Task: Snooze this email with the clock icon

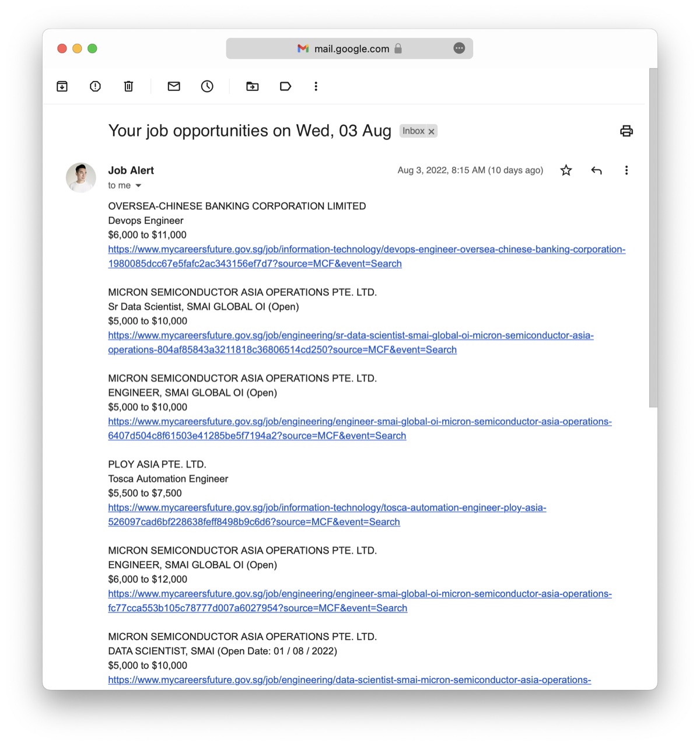Action: click(x=207, y=86)
